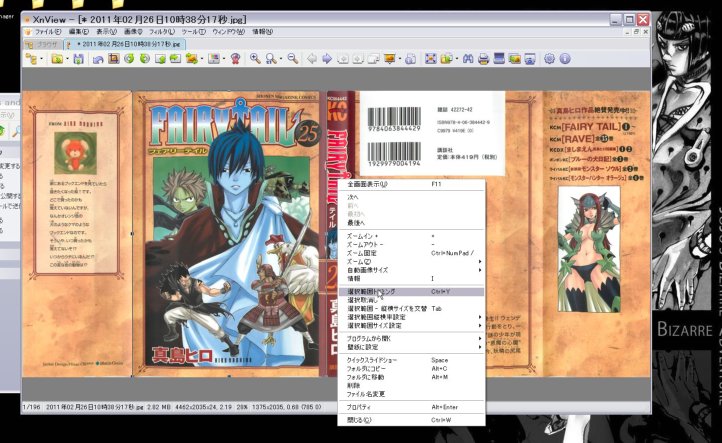Viewport: 722px width, 443px height.
Task: Click the Zoom Out magnifier icon
Action: click(x=292, y=58)
